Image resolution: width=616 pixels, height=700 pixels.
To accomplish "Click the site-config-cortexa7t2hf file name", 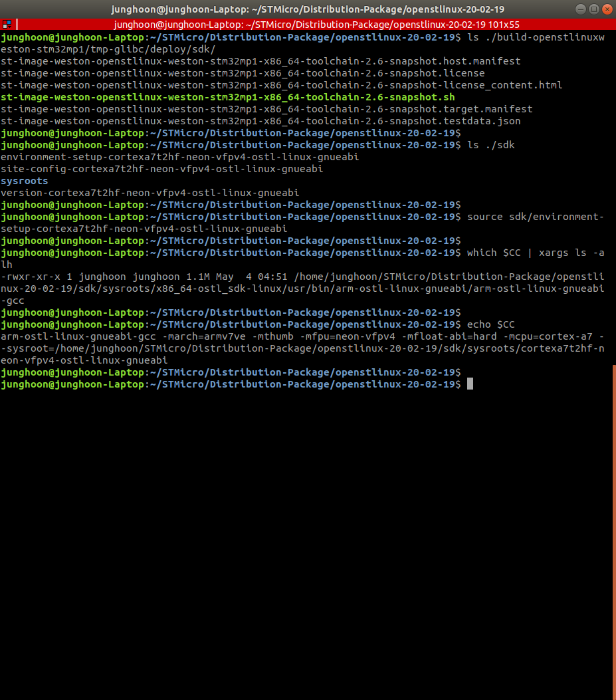I will (161, 170).
